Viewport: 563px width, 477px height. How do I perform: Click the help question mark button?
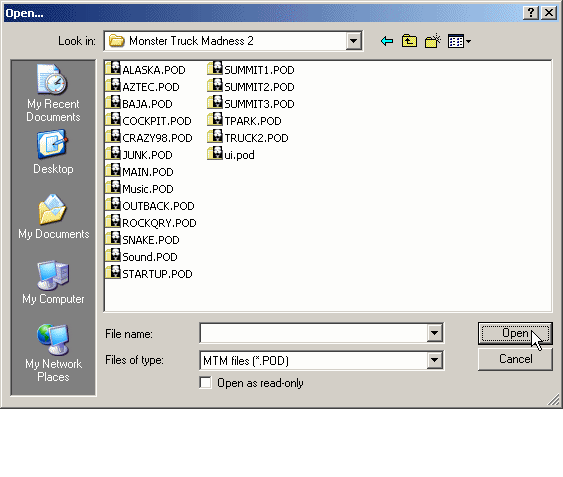[531, 13]
